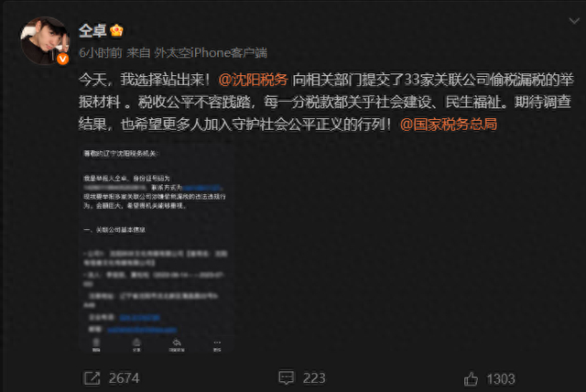Click the repost arrow icon
Screen dimensions: 586x392
pos(92,378)
